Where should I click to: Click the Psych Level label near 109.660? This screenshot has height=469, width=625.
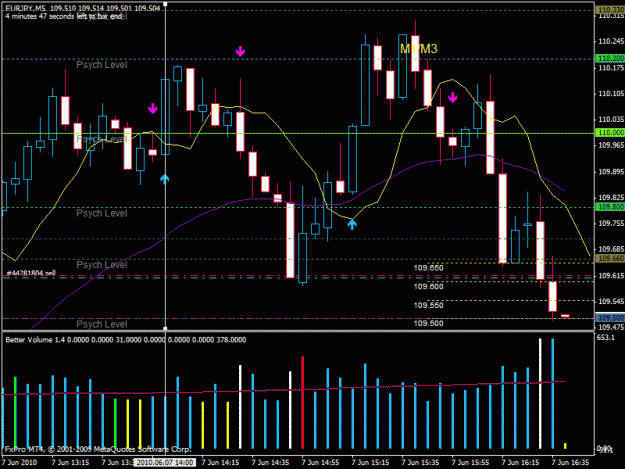pyautogui.click(x=102, y=265)
